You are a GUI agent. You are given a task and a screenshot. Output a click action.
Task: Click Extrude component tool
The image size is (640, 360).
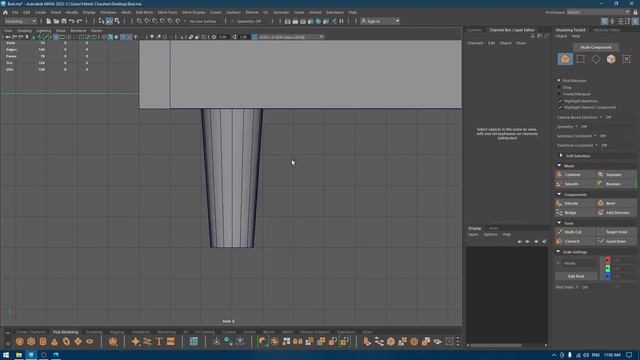coord(575,203)
